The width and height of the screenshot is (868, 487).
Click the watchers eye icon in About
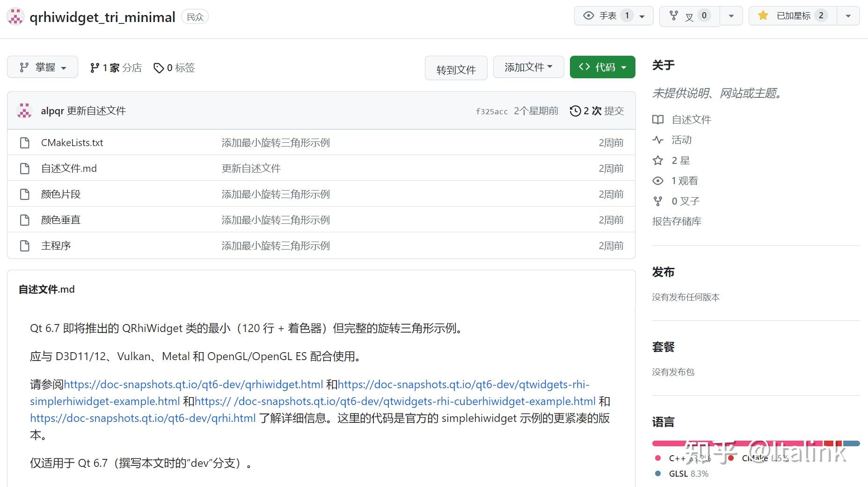(658, 181)
